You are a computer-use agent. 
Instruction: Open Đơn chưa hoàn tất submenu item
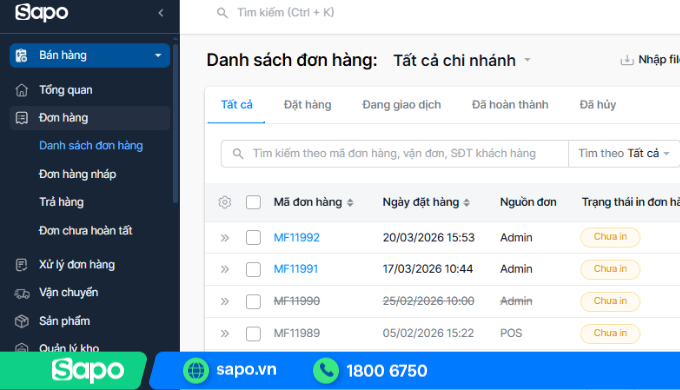click(85, 230)
